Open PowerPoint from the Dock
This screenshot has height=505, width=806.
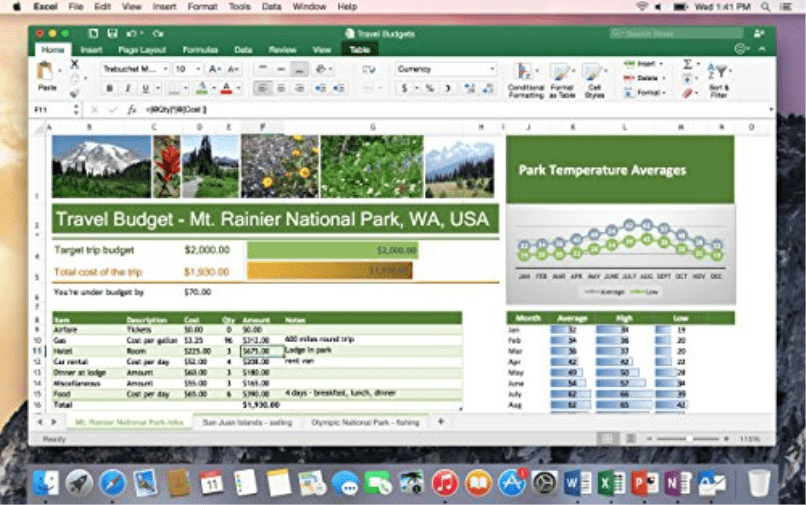645,483
